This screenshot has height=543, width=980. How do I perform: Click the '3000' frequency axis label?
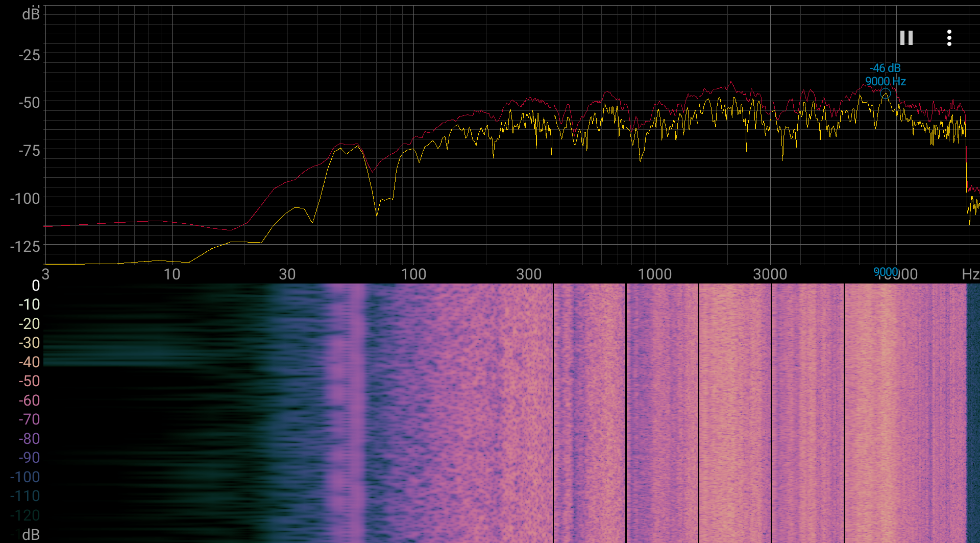tap(770, 274)
